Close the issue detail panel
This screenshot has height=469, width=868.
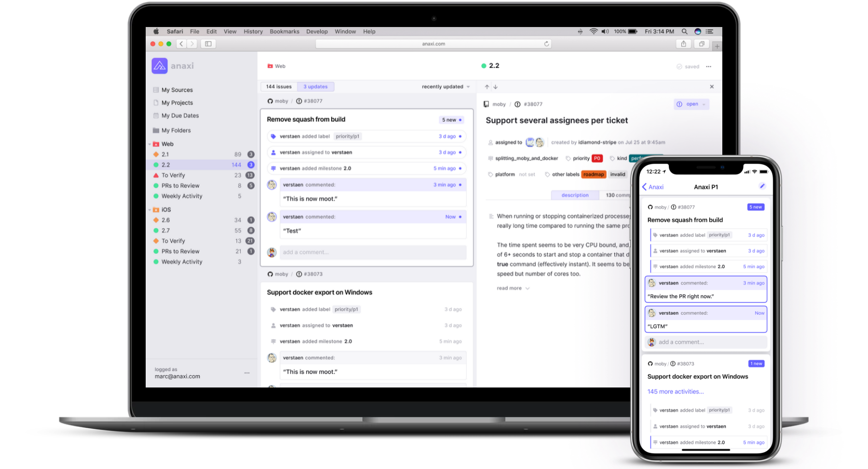tap(712, 87)
